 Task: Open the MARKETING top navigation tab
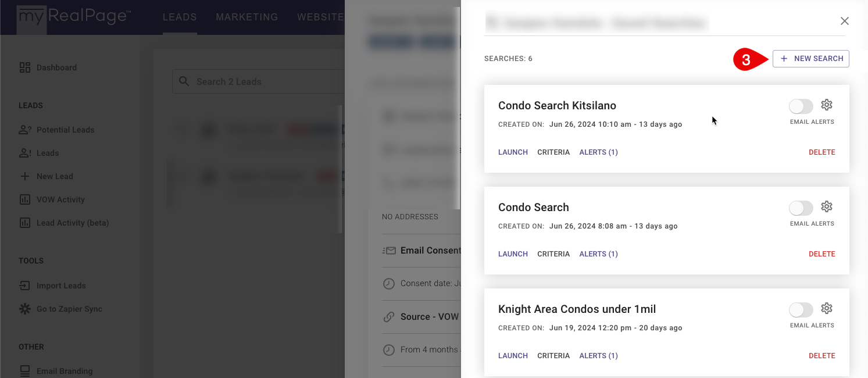[247, 17]
